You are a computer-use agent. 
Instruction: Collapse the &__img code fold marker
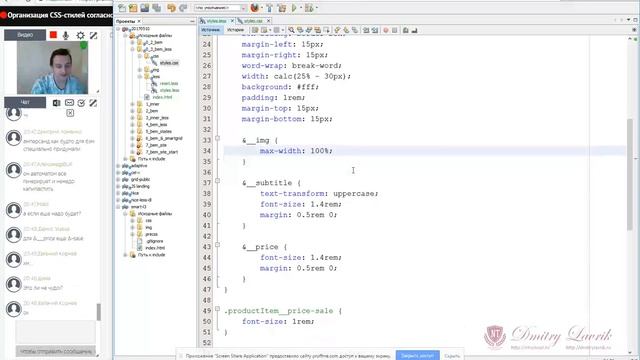point(218,138)
